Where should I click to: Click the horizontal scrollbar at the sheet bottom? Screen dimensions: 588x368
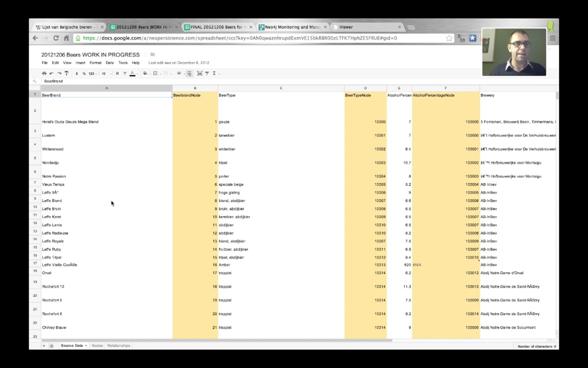[217, 340]
